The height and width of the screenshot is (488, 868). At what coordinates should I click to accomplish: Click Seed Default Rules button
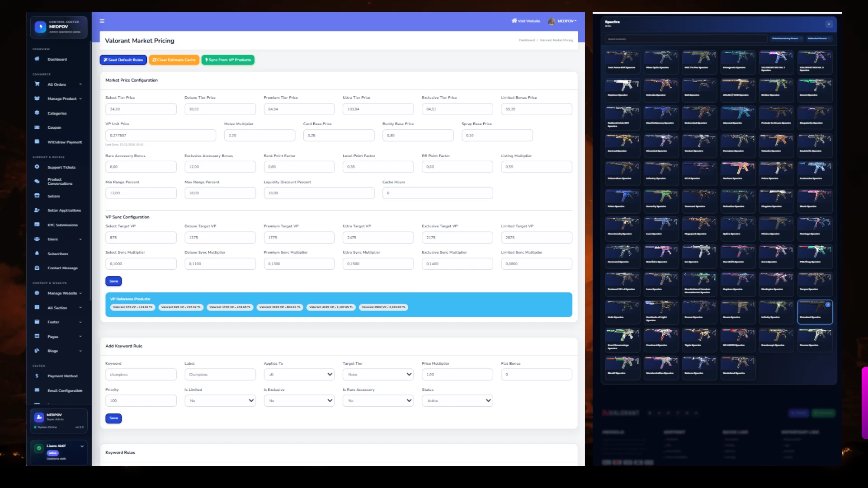point(123,60)
